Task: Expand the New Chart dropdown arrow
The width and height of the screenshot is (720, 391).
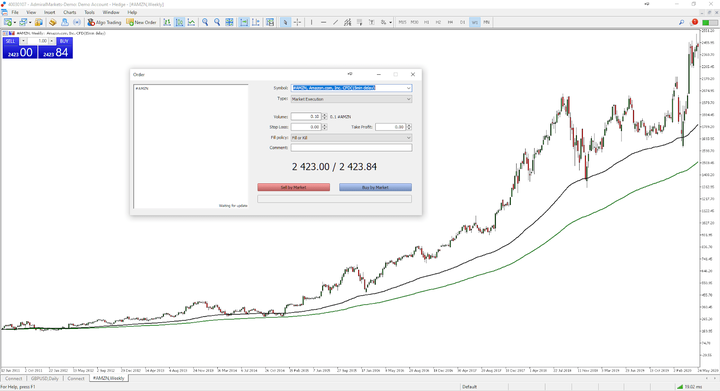Action: (x=15, y=22)
